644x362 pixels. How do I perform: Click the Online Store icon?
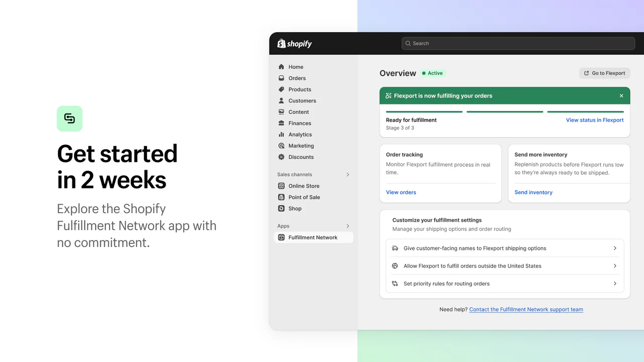coord(281,186)
